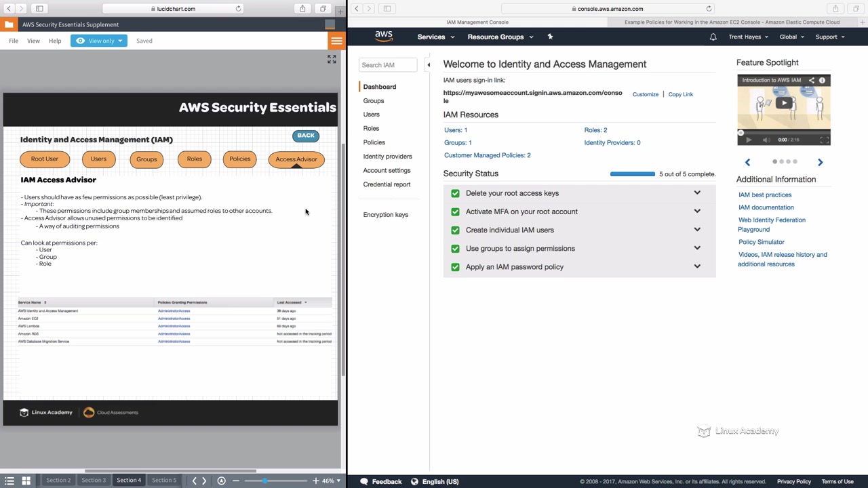Open the Services dropdown menu
Screen dimensions: 868x488
tap(436, 37)
